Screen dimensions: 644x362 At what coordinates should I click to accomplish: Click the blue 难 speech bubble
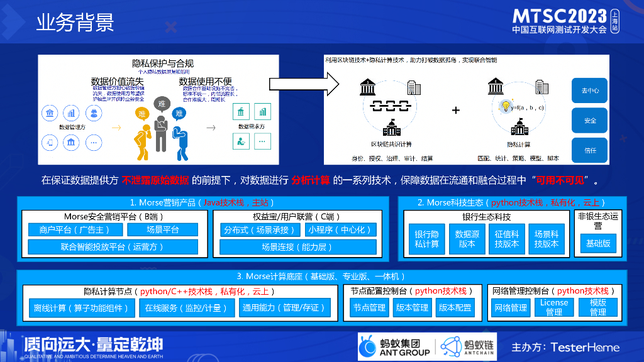pos(179,114)
